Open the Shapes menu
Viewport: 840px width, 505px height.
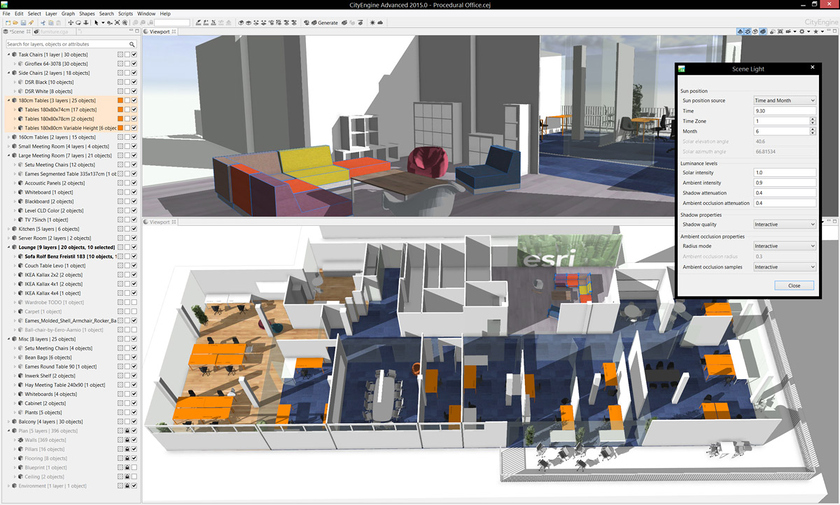click(87, 14)
